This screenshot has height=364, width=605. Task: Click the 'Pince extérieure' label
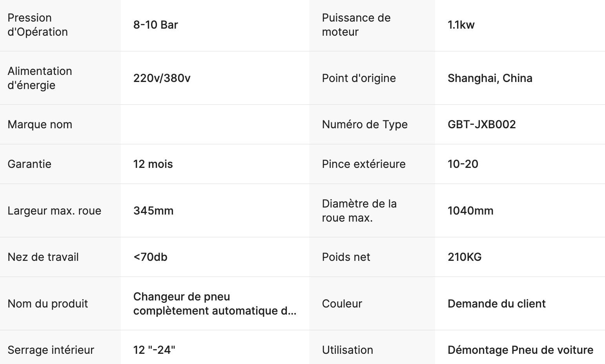[x=363, y=164]
